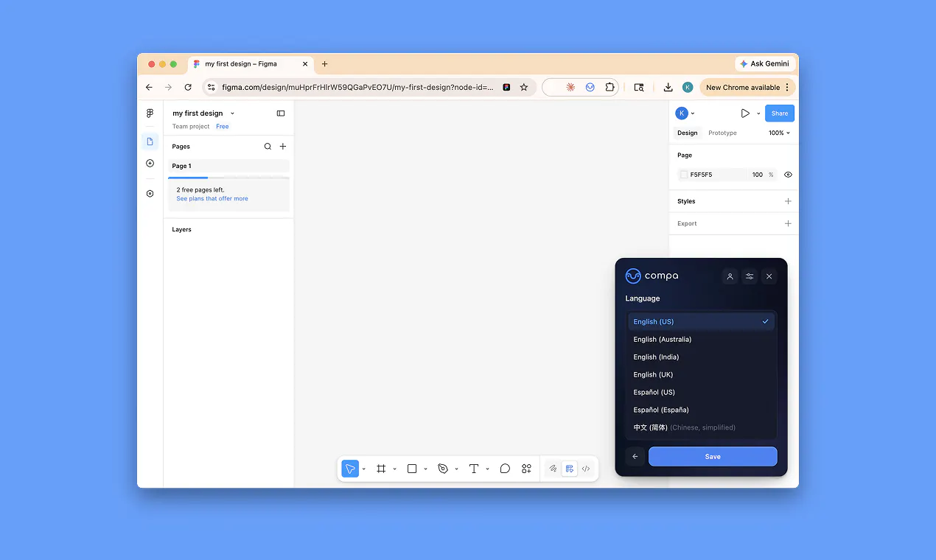Viewport: 936px width, 560px height.
Task: Click the Ask Gemini button
Action: (765, 64)
